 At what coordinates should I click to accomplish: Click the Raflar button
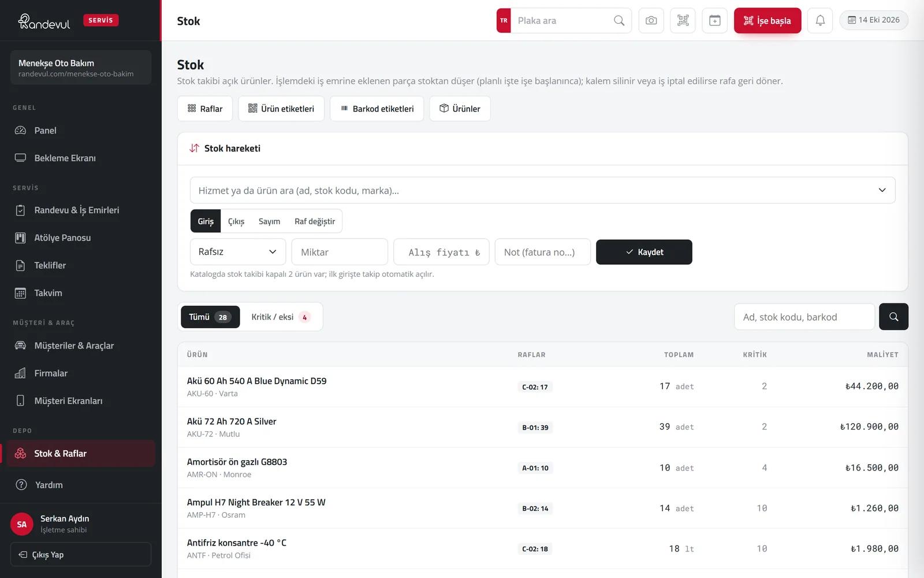(x=205, y=109)
